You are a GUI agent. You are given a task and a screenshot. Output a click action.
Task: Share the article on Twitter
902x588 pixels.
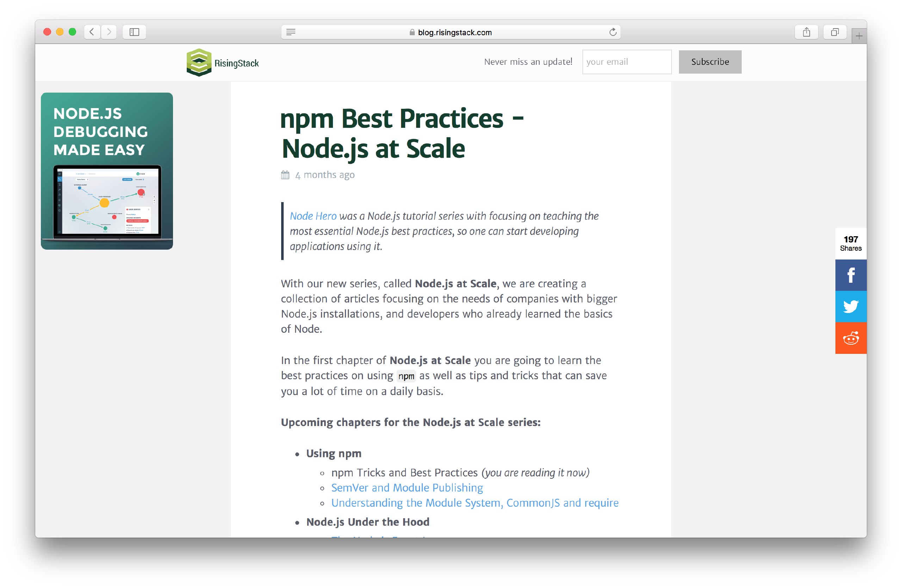tap(851, 307)
